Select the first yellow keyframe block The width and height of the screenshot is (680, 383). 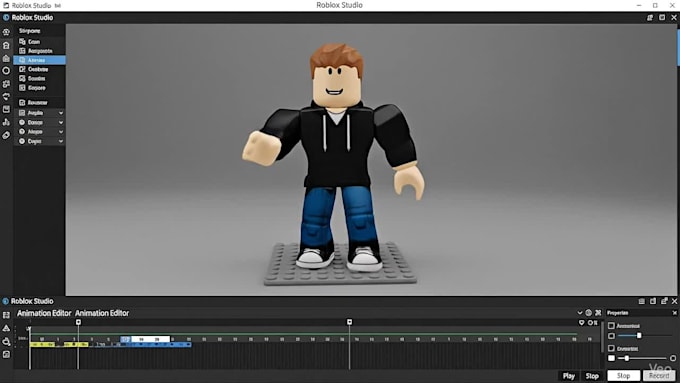[42, 345]
